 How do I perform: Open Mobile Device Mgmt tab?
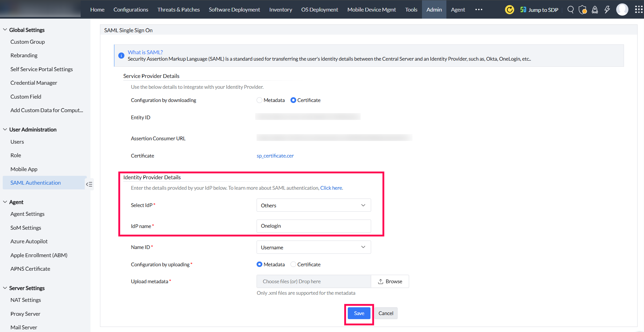[371, 9]
